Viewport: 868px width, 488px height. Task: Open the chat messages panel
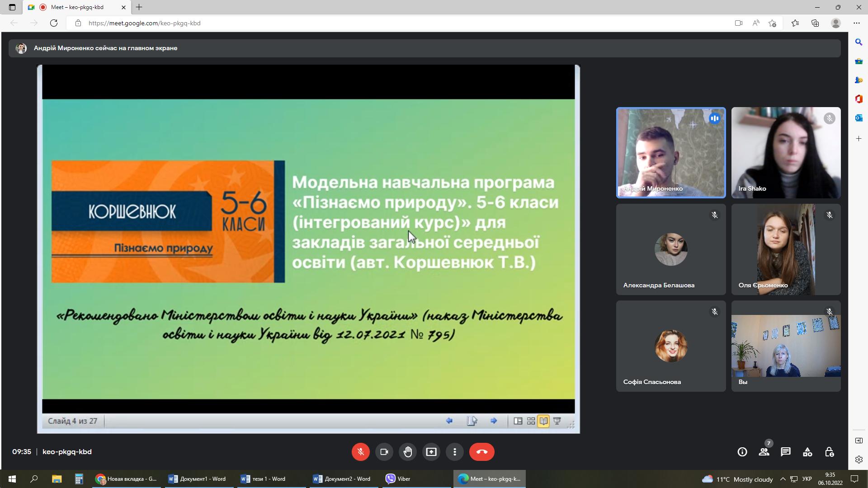pyautogui.click(x=786, y=452)
